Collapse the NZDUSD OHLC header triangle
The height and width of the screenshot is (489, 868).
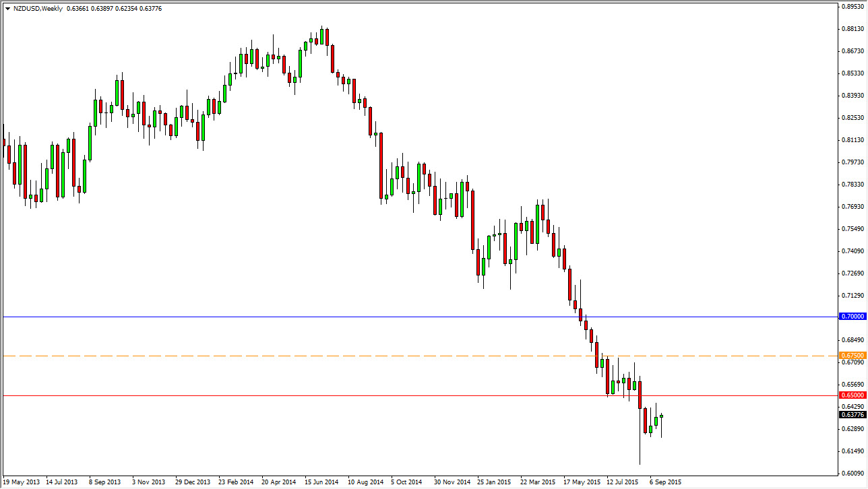tap(8, 8)
